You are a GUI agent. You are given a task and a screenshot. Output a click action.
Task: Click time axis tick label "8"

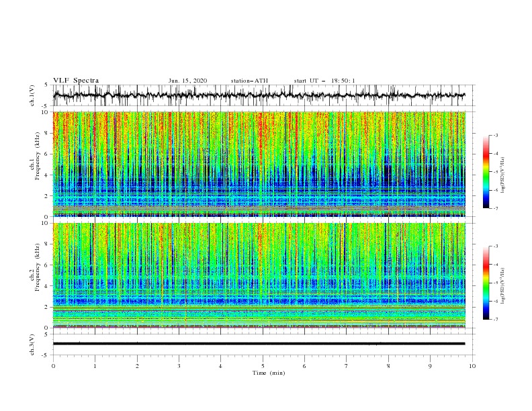pyautogui.click(x=388, y=366)
